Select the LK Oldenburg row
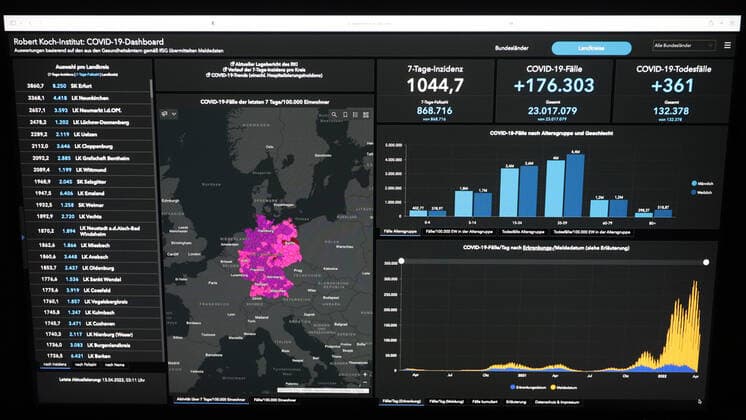 [96, 268]
